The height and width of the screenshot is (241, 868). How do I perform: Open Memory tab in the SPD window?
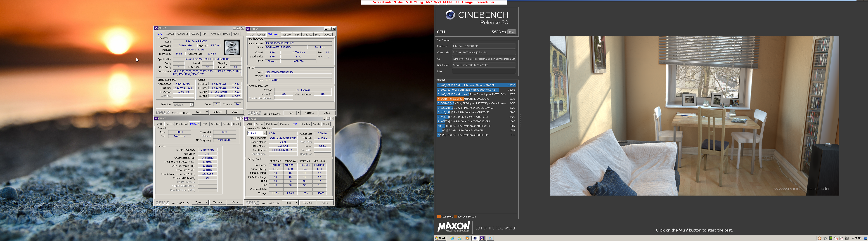coord(284,124)
